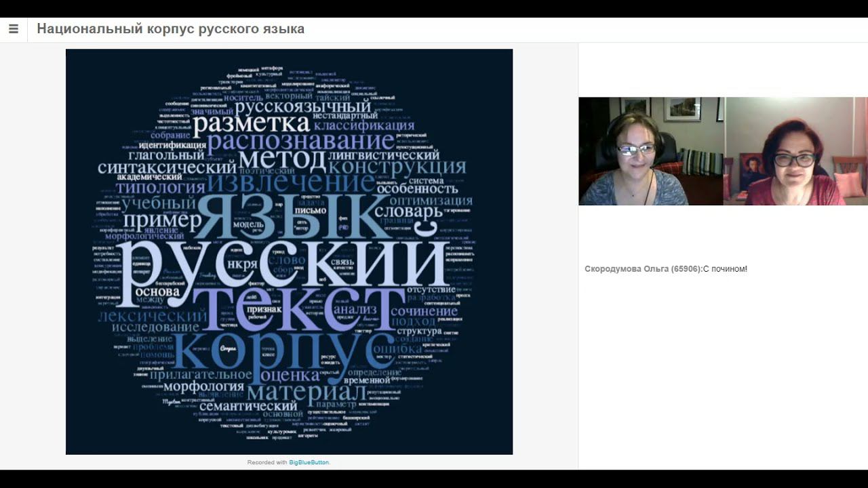Click the chat message "С почином!"
Screen dimensions: 868x488
click(x=725, y=269)
